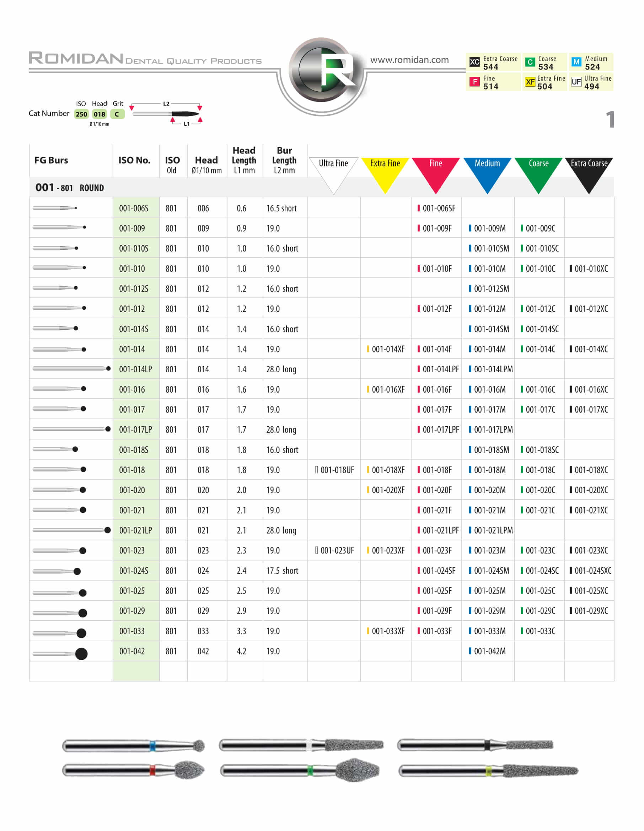Select the Bur Length L2 mm header
The image size is (644, 831).
click(284, 160)
